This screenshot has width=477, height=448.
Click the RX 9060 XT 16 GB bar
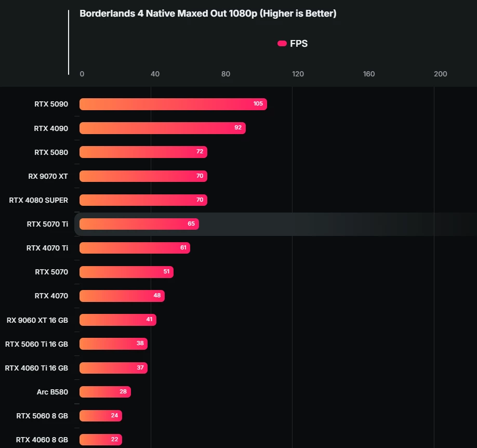pos(118,320)
